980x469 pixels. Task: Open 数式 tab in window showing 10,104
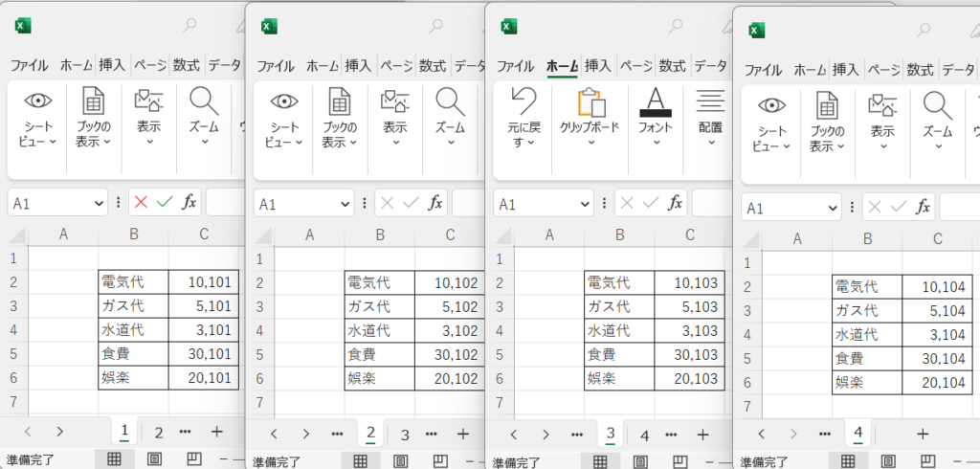(919, 70)
